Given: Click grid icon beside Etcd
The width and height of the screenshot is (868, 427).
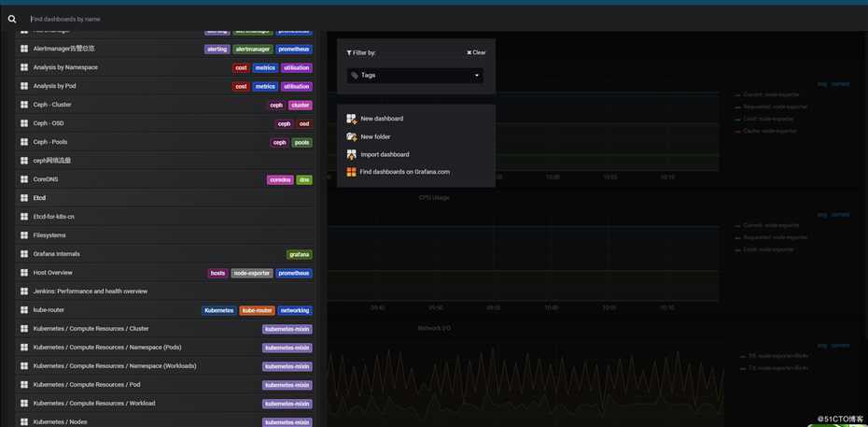Looking at the screenshot, I should point(24,198).
